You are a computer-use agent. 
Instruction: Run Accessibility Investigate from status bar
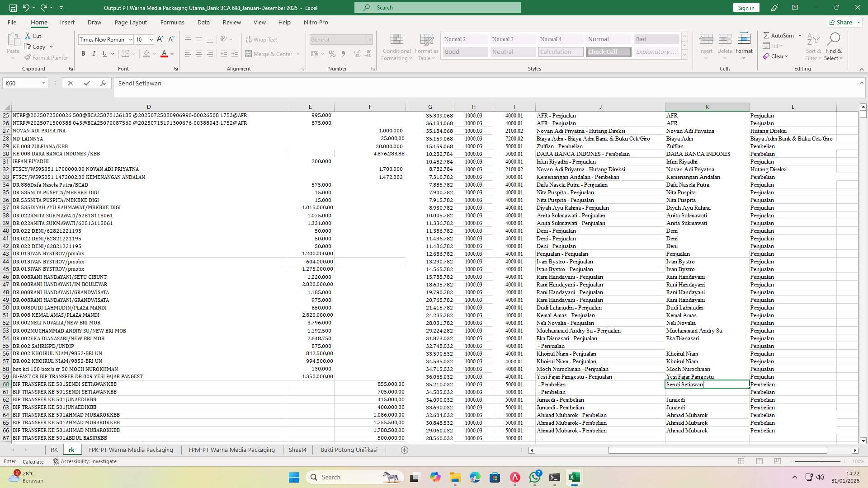click(85, 461)
